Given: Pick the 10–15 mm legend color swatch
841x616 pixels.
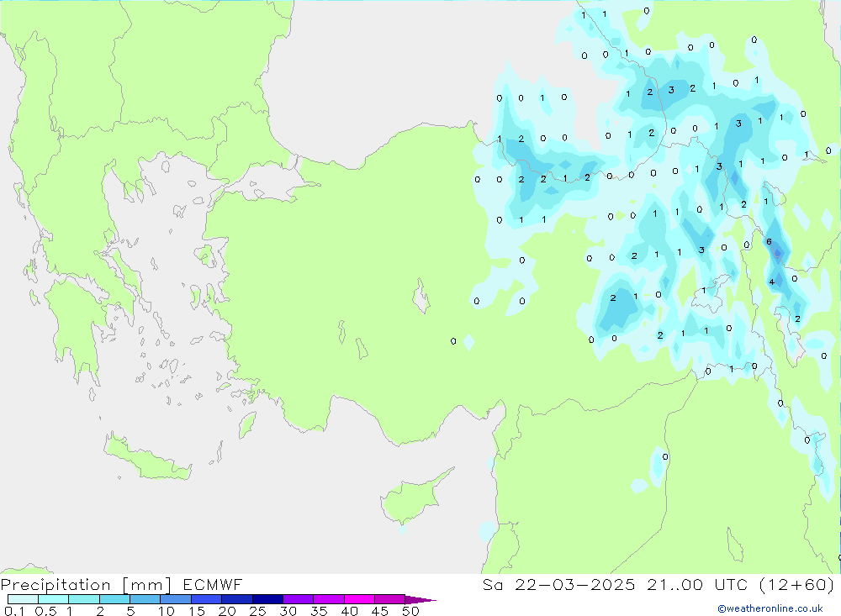Looking at the screenshot, I should click(x=176, y=599).
